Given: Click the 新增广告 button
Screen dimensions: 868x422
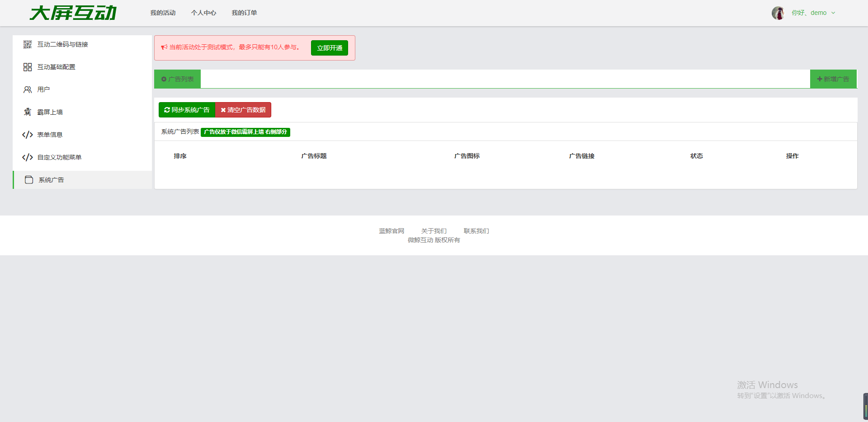Looking at the screenshot, I should [833, 79].
